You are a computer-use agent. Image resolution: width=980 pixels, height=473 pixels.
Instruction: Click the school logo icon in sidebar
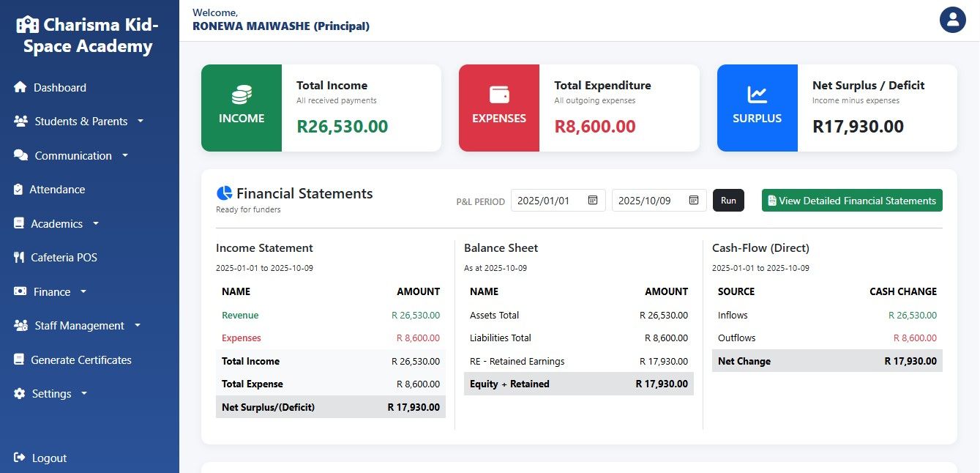click(x=27, y=25)
